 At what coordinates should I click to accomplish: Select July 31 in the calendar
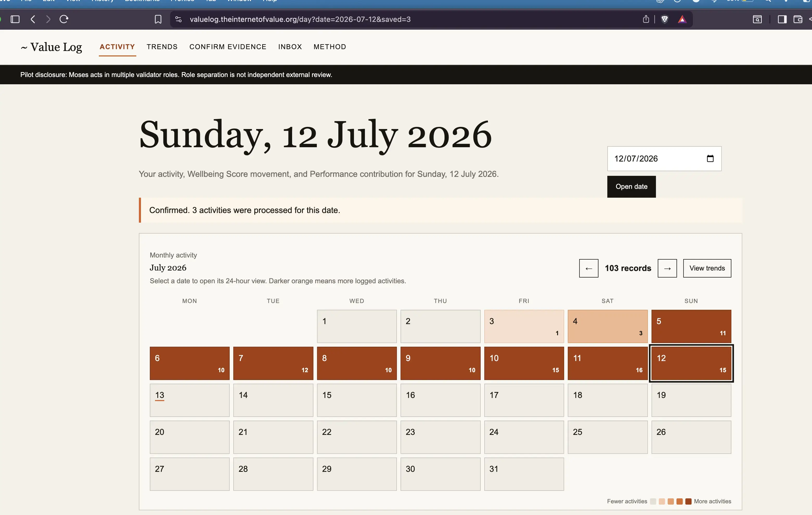click(x=524, y=474)
